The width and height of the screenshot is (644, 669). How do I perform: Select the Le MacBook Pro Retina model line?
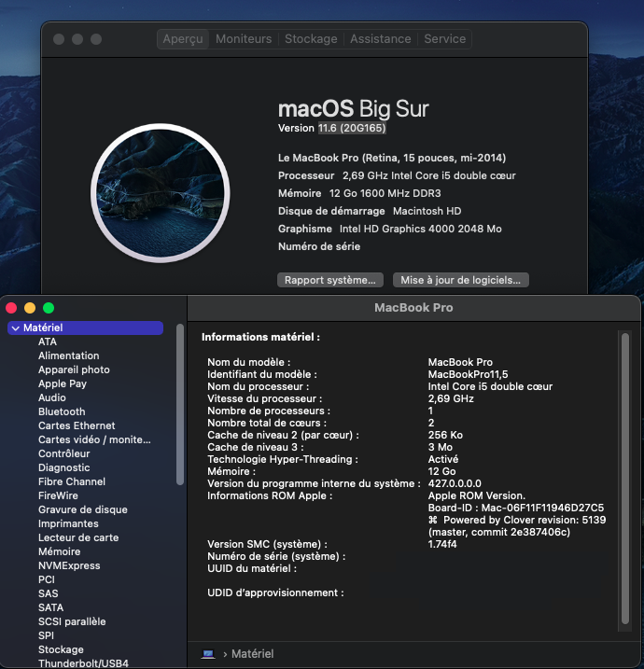click(392, 158)
